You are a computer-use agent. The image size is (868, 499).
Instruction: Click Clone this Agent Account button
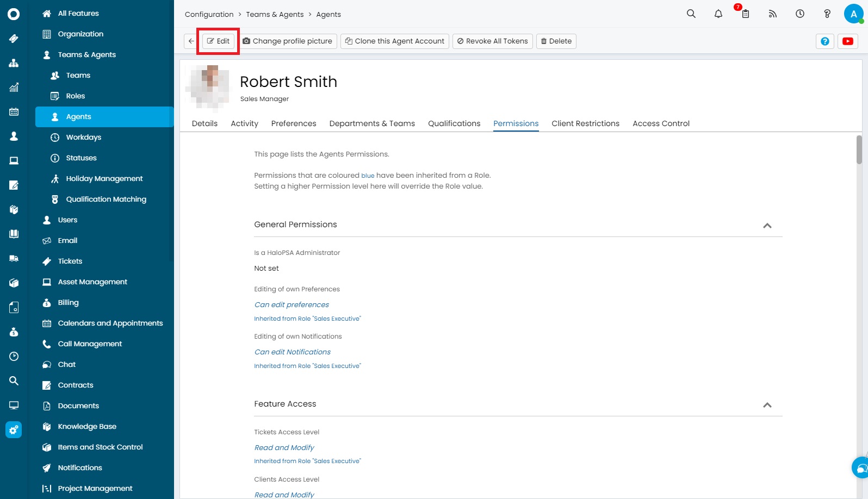[x=394, y=41]
